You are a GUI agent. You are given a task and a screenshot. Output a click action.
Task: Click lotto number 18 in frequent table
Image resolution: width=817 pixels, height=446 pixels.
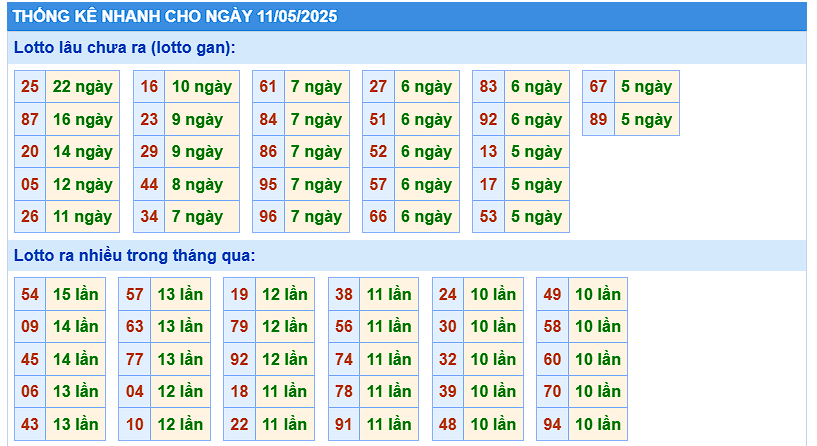click(239, 392)
